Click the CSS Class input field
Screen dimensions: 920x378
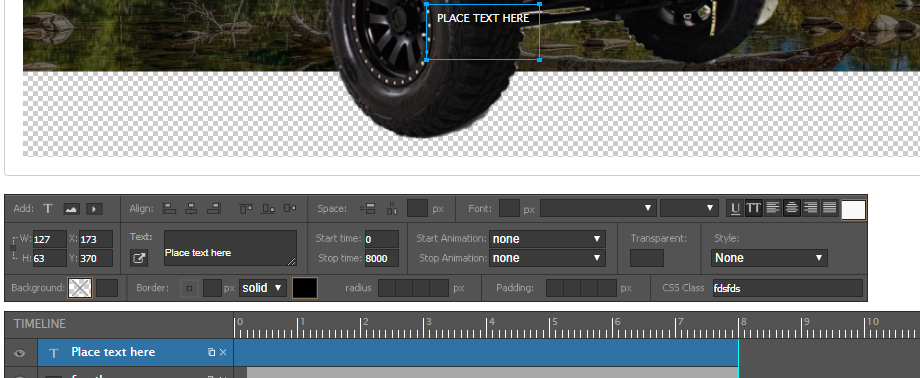pyautogui.click(x=788, y=288)
